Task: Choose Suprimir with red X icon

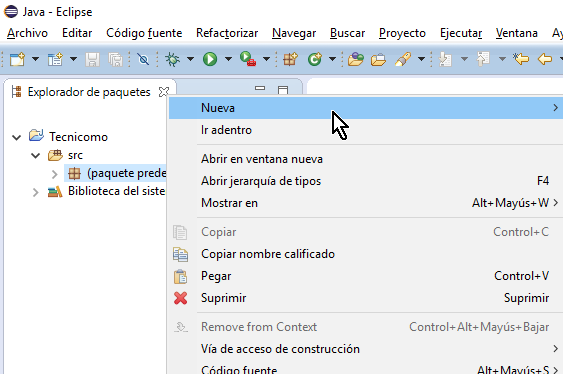Action: tap(366, 298)
